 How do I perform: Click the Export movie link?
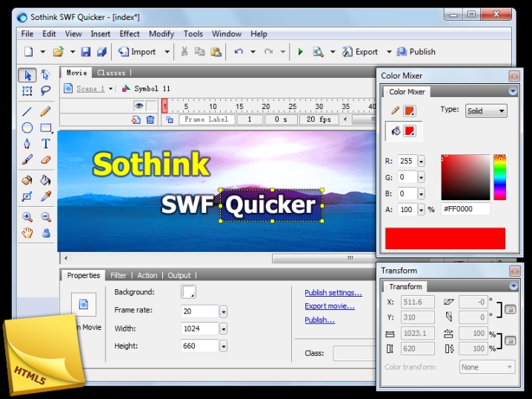pyautogui.click(x=329, y=306)
